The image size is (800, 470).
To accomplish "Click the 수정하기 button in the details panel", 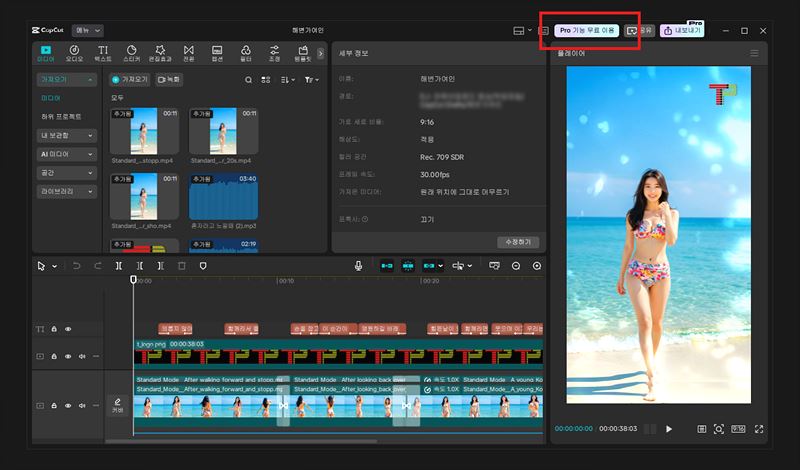I will 517,242.
